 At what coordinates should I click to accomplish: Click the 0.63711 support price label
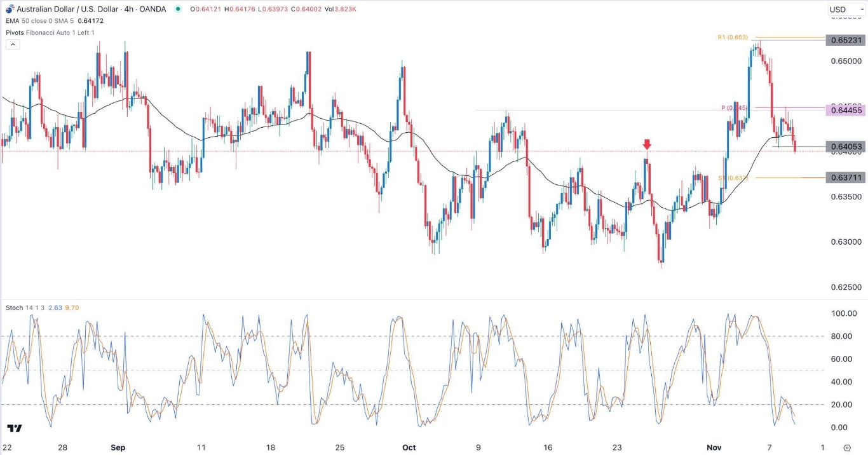click(x=846, y=177)
